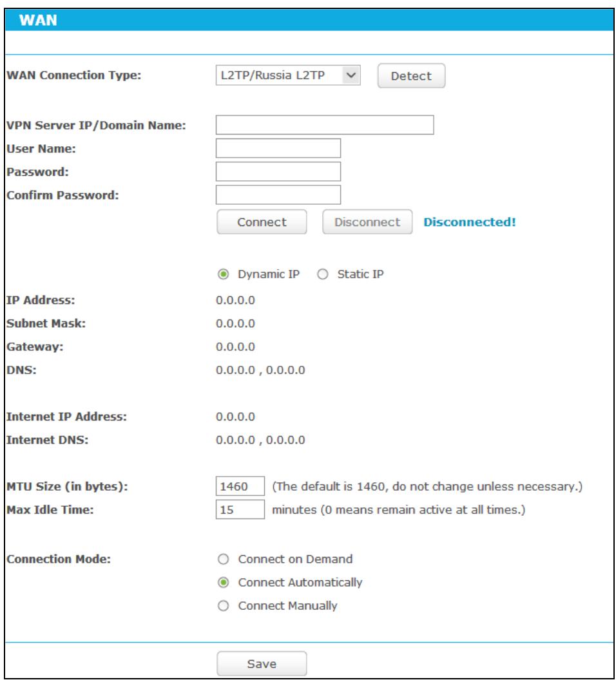Image resolution: width=616 pixels, height=680 pixels.
Task: Click the Disconnected! status text
Action: pos(470,222)
